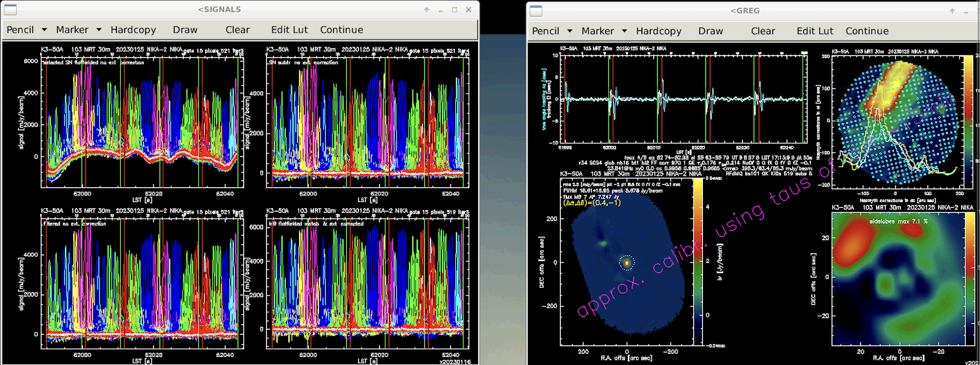Click Hardcopy in the SIGNALS toolbar
The image size is (980, 365).
[133, 30]
